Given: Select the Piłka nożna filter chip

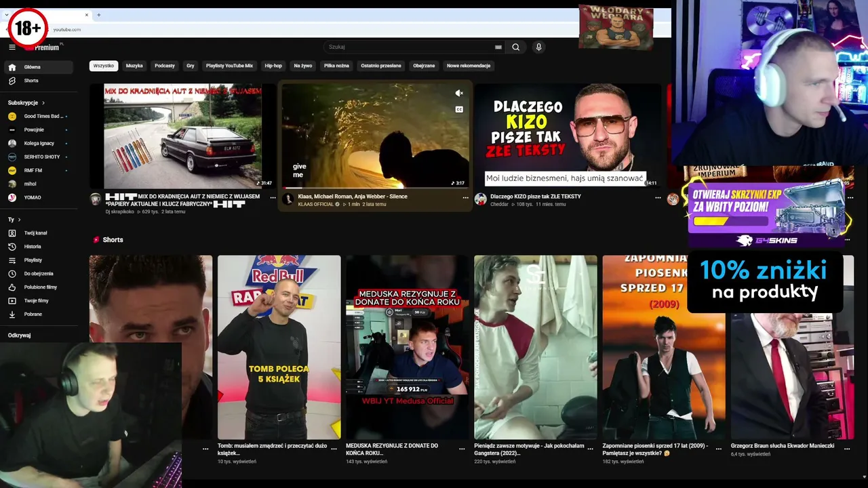Looking at the screenshot, I should pos(336,66).
